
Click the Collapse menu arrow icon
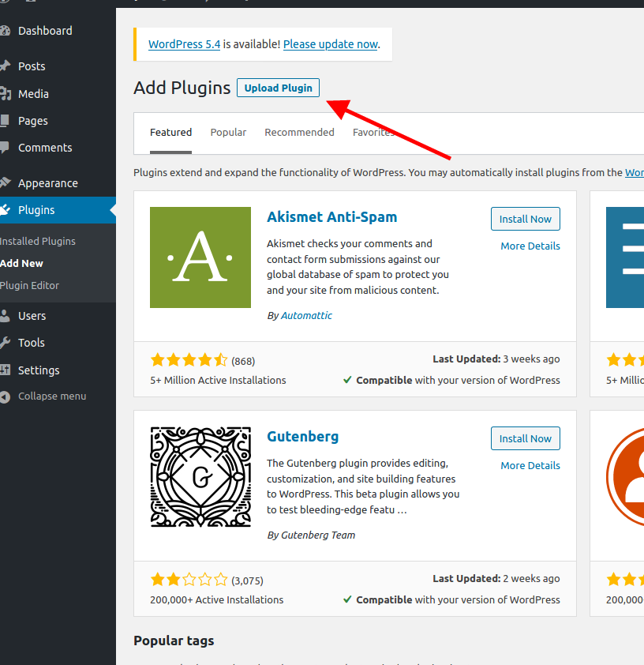coord(5,397)
